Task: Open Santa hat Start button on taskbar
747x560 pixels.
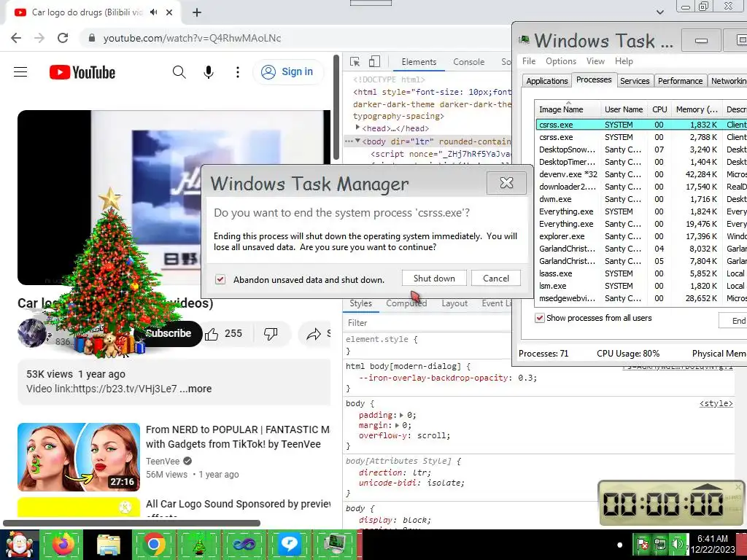Action: coord(19,544)
